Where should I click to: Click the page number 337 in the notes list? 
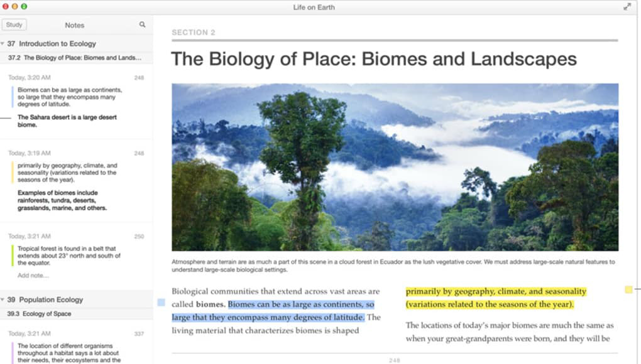tap(139, 335)
